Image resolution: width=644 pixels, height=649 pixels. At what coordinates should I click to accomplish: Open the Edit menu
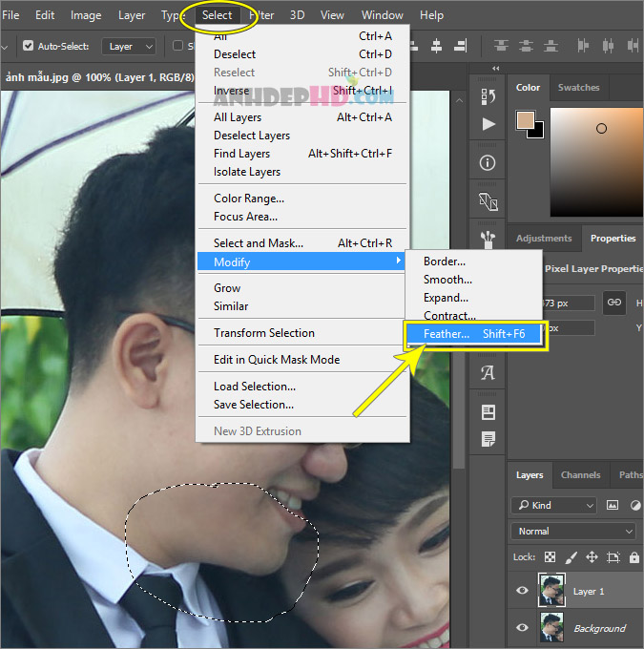(45, 15)
